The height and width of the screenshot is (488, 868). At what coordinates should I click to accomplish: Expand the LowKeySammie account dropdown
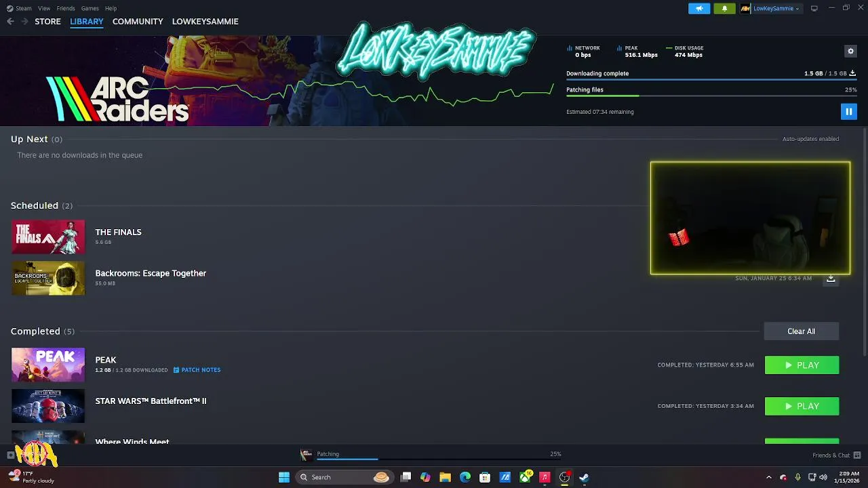770,8
